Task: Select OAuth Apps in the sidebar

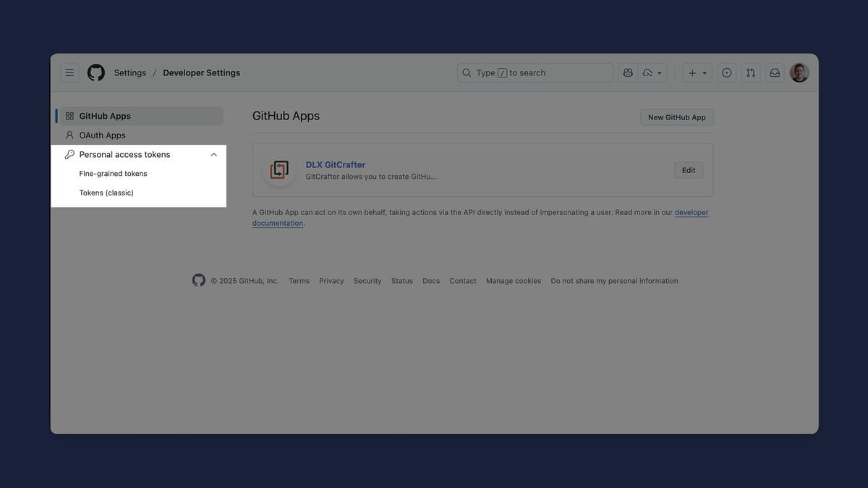Action: click(x=102, y=135)
